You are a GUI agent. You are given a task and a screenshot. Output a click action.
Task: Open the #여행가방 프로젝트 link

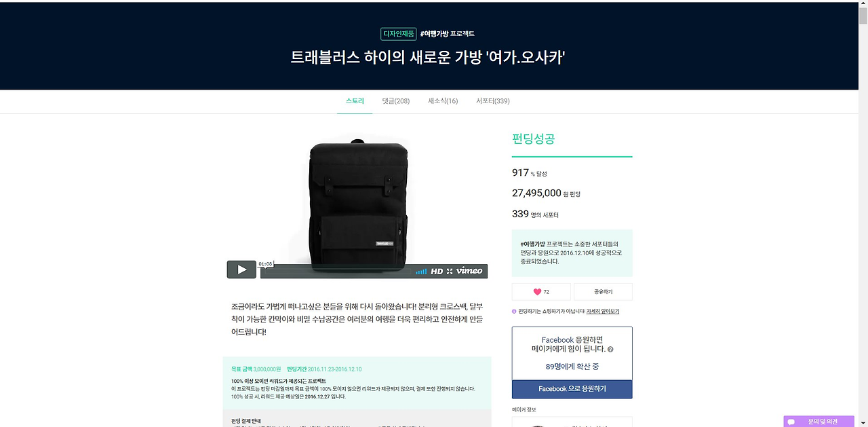coord(448,33)
